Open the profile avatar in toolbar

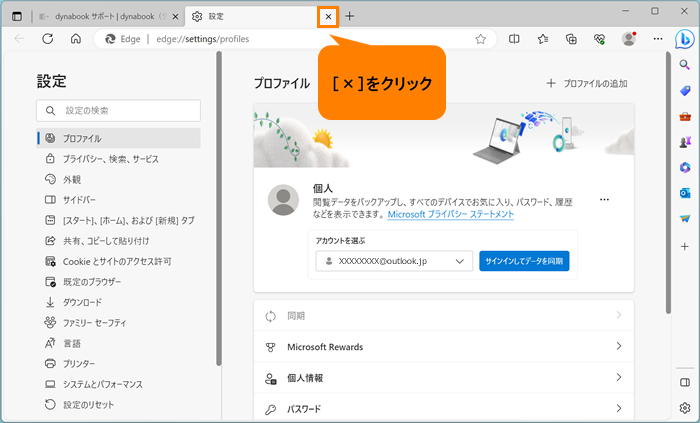coord(629,39)
